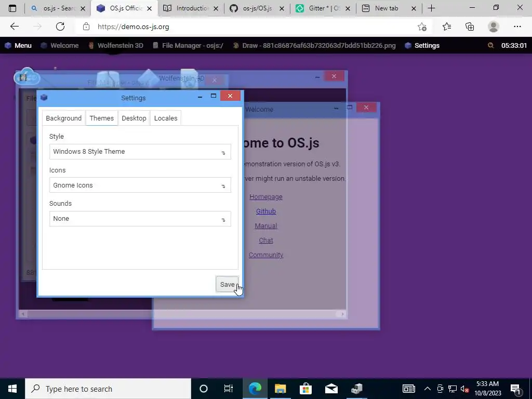The image size is (532, 399).
Task: Switch to the Desktop tab in Settings
Action: (x=134, y=118)
